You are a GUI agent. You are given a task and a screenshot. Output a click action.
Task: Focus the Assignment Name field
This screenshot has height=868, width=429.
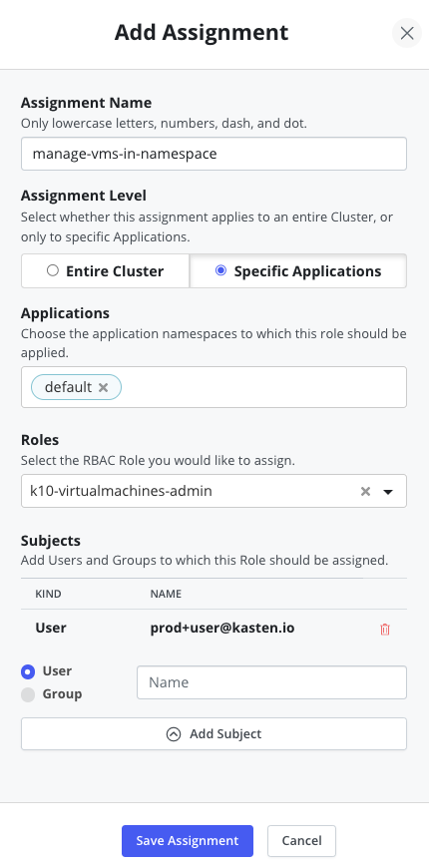214,154
